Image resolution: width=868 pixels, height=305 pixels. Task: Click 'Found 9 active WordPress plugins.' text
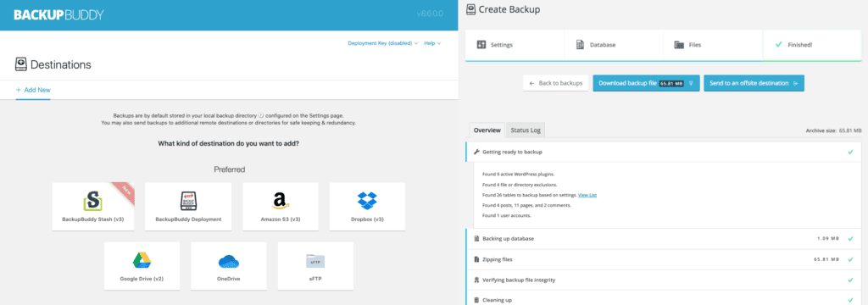[x=518, y=174]
